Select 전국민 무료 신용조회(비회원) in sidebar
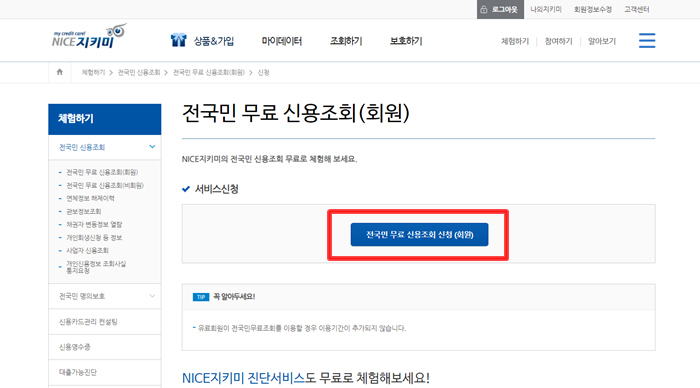The width and height of the screenshot is (700, 388). click(x=105, y=185)
